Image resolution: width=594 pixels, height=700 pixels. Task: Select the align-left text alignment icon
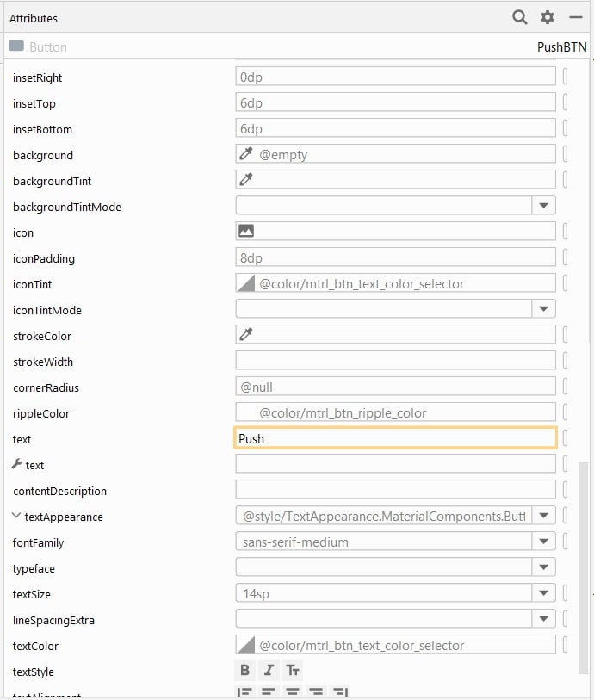click(244, 692)
